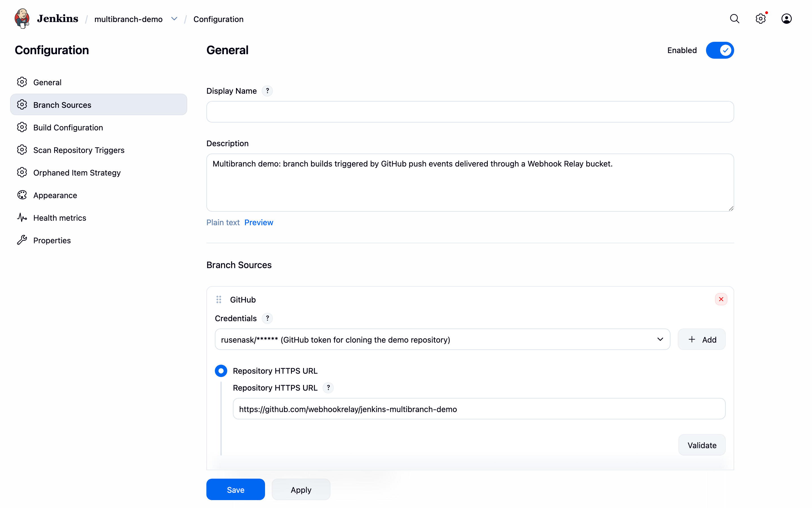Focus the Display Name input field
This screenshot has height=508, width=812.
(x=470, y=112)
